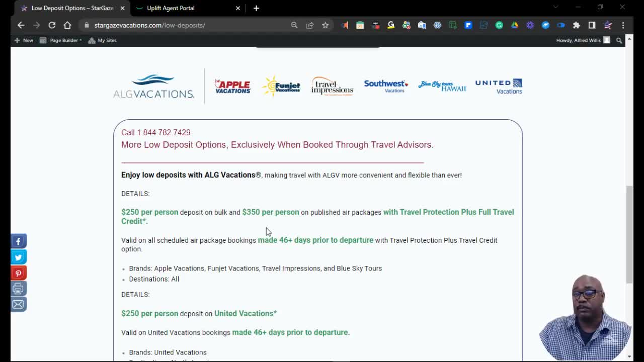The image size is (644, 362).
Task: Click the United Vacations logo
Action: coord(499,86)
